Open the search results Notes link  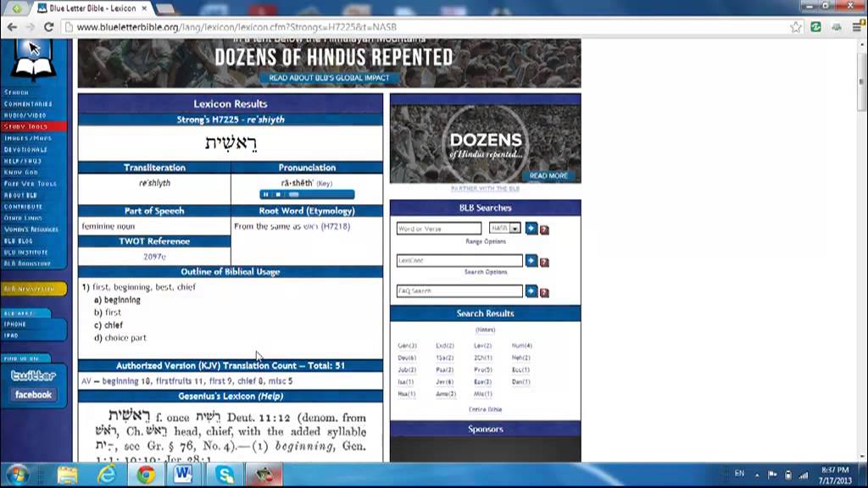[485, 330]
